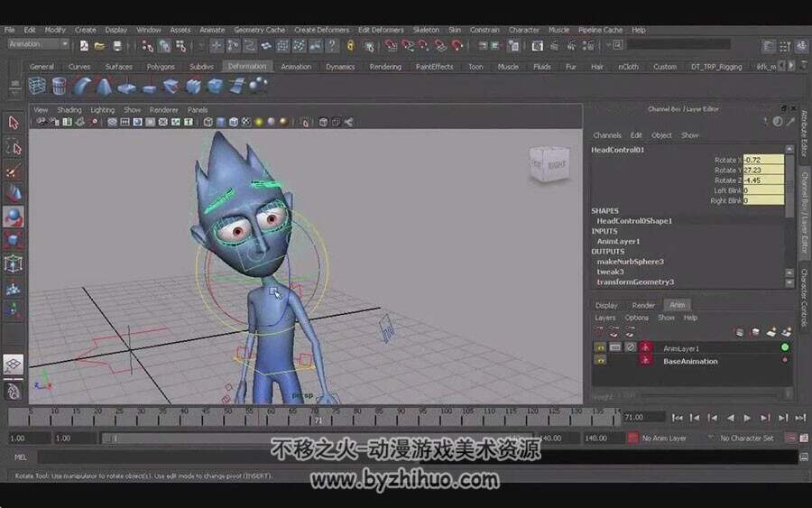Toggle the BaseAnimation red status indicator
Image resolution: width=812 pixels, height=508 pixels.
[785, 360]
